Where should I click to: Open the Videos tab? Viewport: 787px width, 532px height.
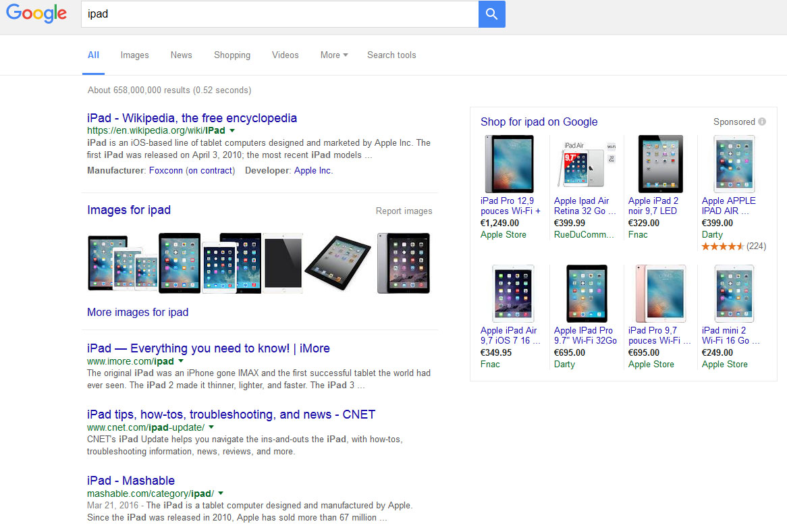[285, 55]
